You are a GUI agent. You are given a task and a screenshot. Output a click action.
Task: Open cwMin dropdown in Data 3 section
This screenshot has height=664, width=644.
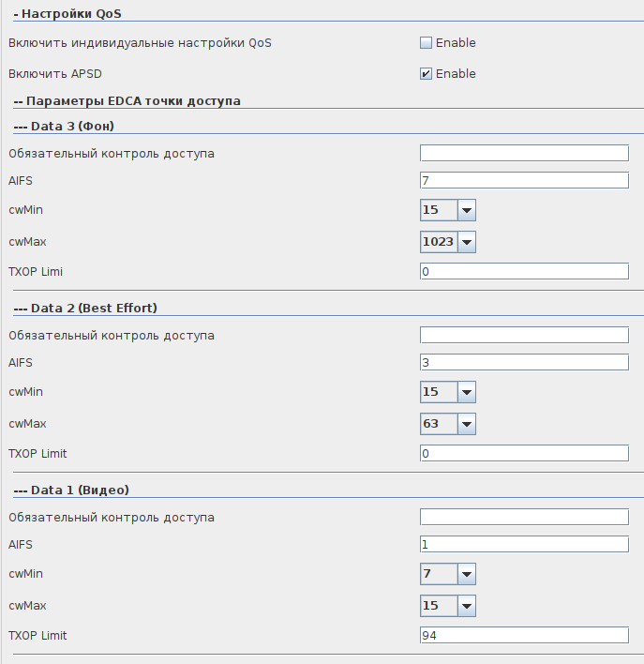448,210
